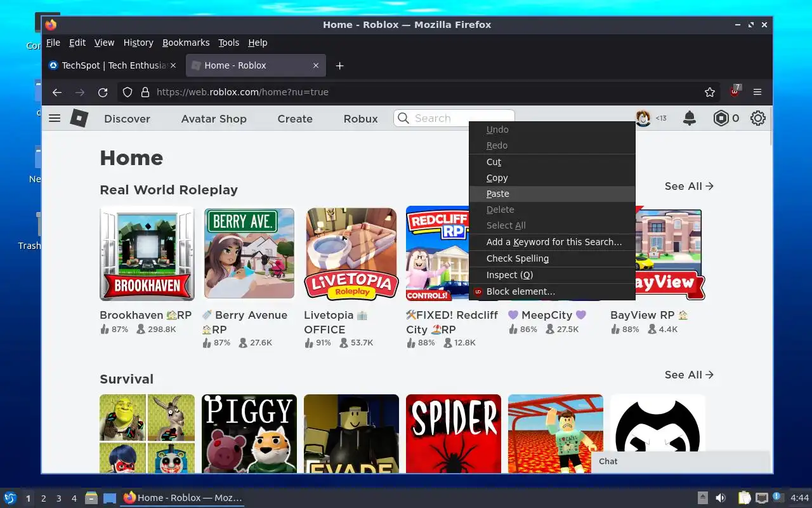Reload the page
This screenshot has height=508, width=812.
[x=103, y=92]
